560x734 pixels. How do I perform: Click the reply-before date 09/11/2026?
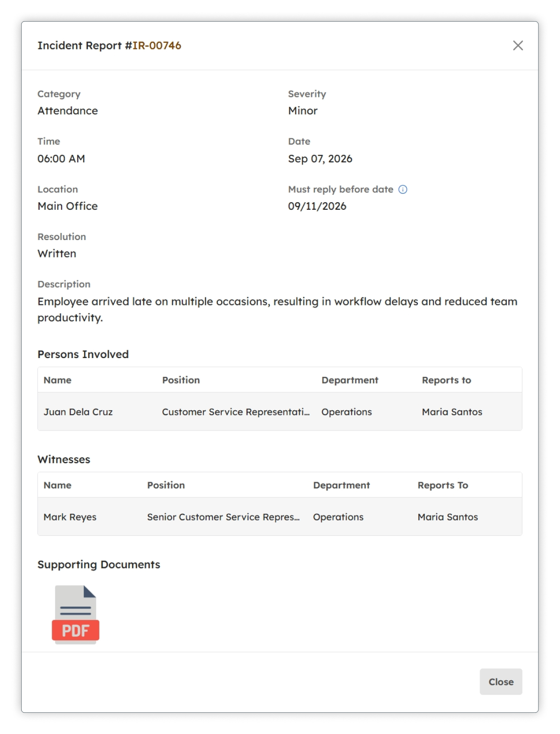click(x=317, y=206)
